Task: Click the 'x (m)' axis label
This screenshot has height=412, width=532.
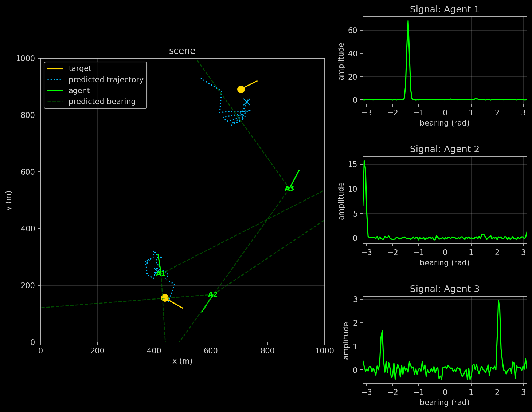Action: pos(182,361)
